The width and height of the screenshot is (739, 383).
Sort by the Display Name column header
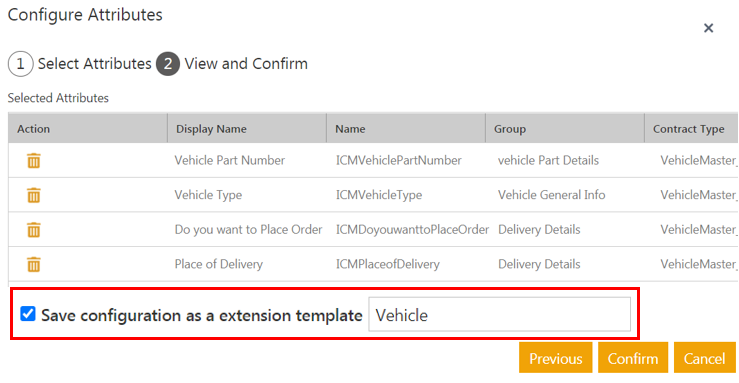(247, 129)
